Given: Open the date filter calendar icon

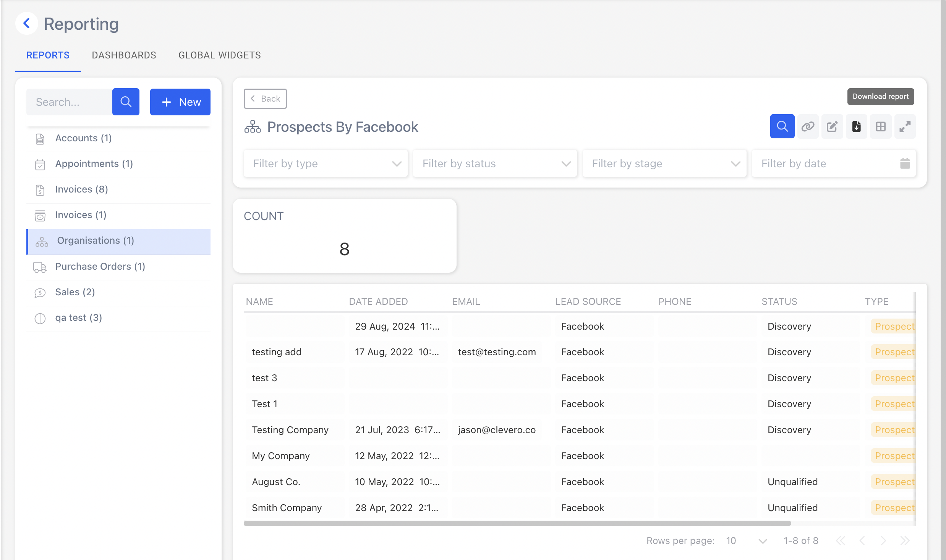Looking at the screenshot, I should point(905,163).
